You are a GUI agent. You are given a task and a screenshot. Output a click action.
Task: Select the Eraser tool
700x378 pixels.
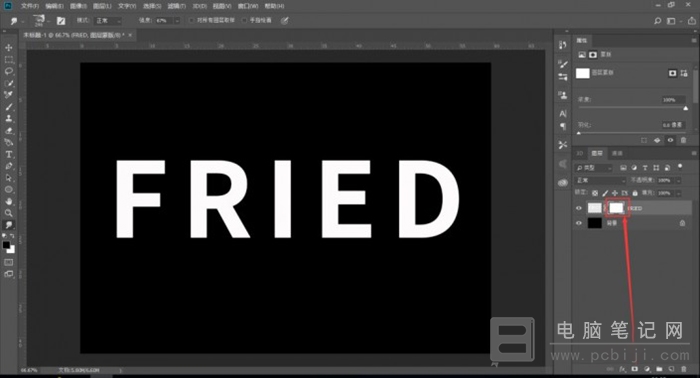[8, 131]
